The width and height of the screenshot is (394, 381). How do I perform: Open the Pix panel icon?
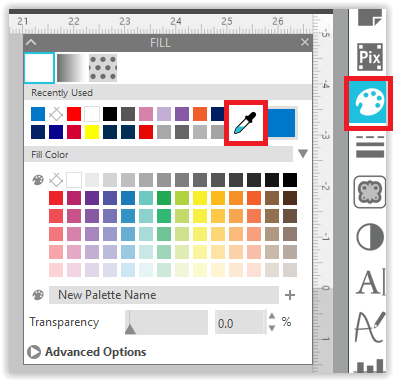pos(370,57)
